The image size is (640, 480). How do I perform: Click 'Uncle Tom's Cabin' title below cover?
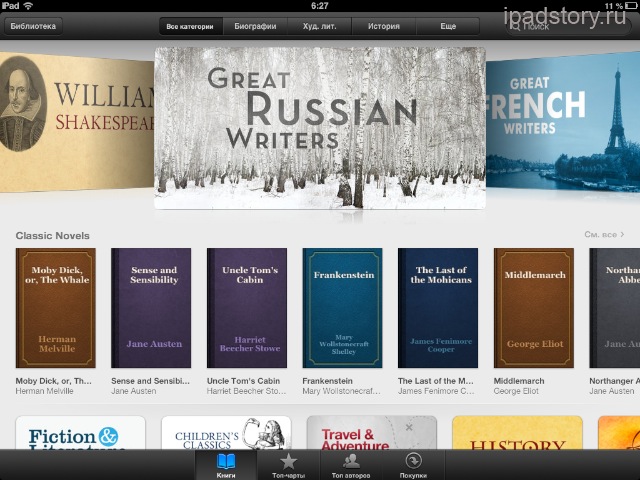tap(243, 381)
